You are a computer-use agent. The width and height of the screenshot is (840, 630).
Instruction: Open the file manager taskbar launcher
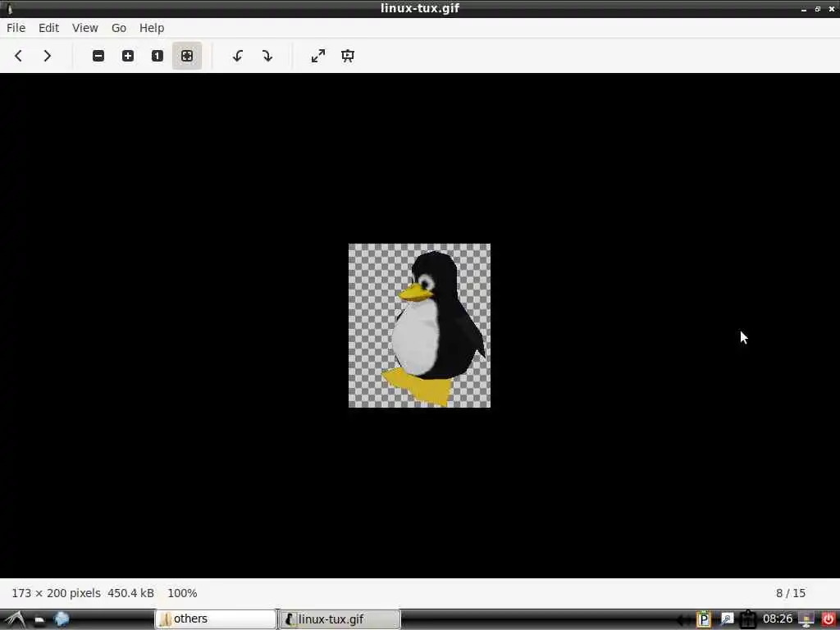tap(39, 620)
